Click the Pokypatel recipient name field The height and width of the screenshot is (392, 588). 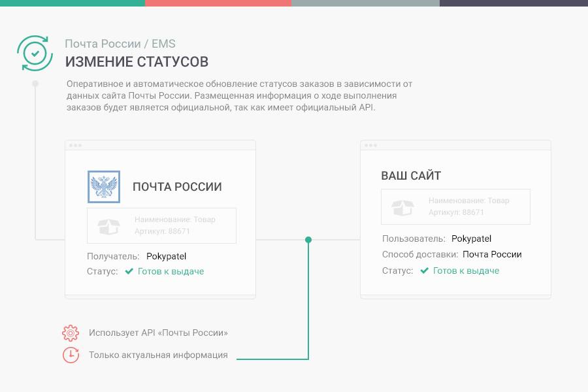[166, 256]
